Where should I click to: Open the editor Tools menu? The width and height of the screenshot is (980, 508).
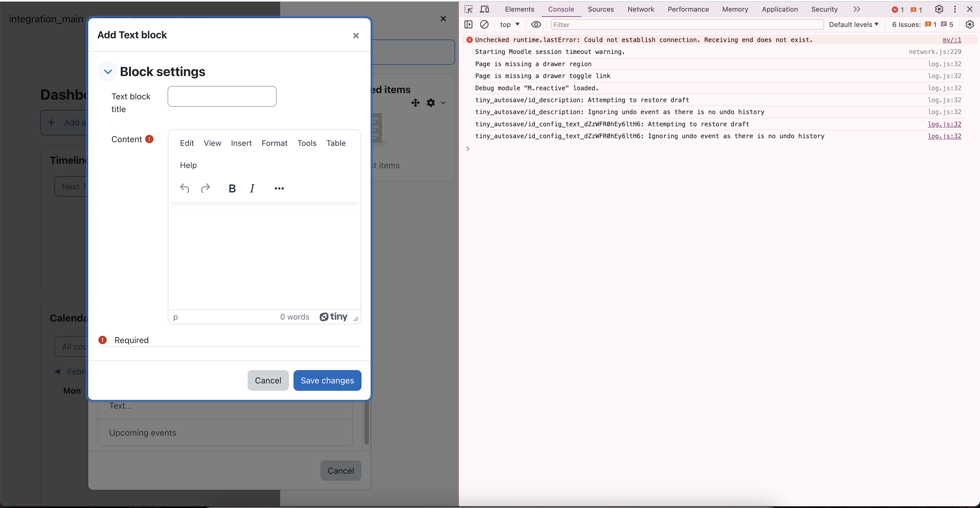tap(307, 143)
